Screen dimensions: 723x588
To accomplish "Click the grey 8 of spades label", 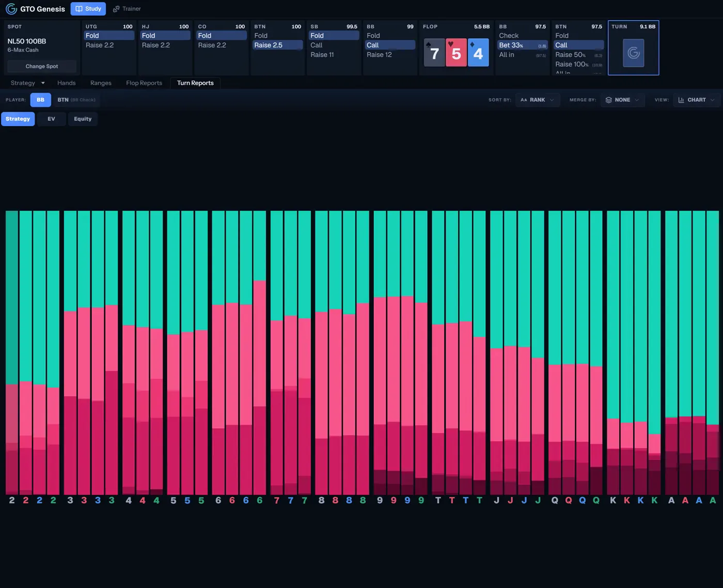I will point(321,500).
